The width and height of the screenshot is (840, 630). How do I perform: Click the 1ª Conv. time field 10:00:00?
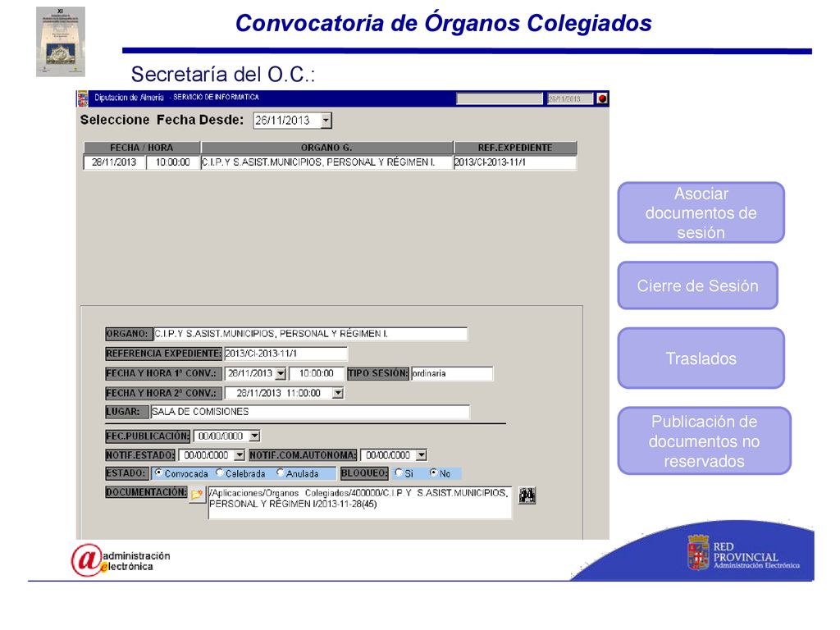(316, 373)
